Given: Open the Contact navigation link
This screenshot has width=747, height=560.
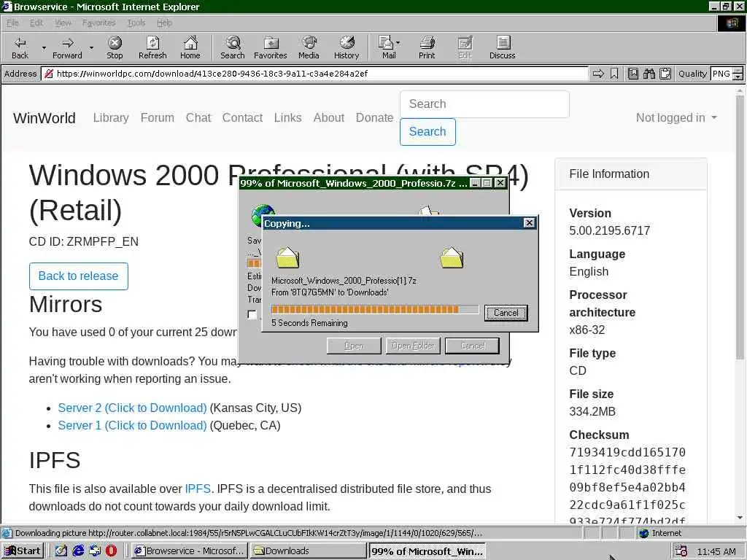Looking at the screenshot, I should tap(242, 117).
